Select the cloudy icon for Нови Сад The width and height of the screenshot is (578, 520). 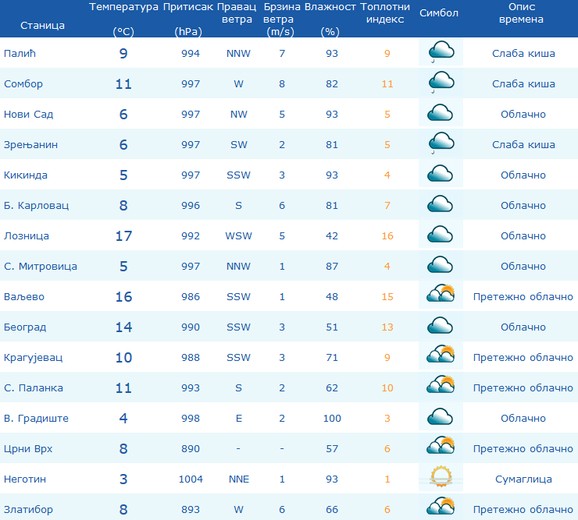tap(440, 113)
